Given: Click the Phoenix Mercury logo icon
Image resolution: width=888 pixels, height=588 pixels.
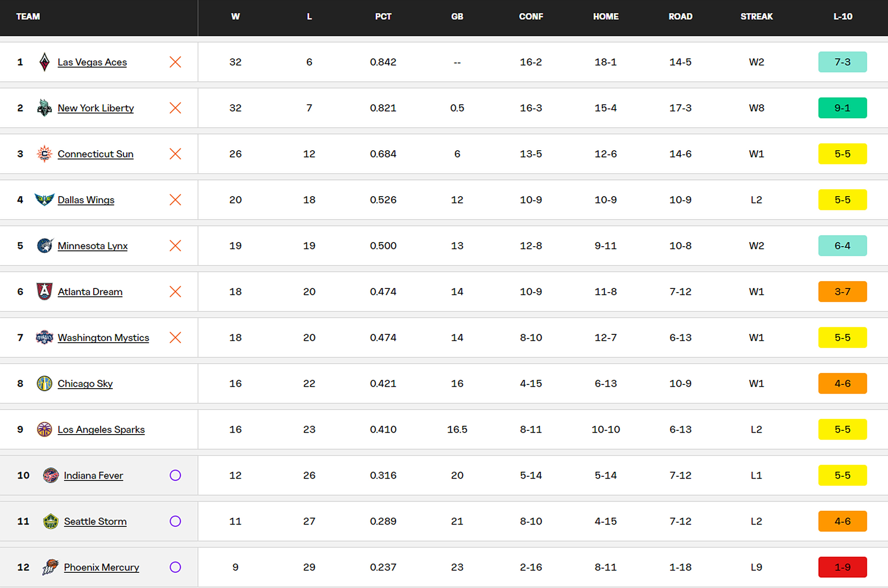Looking at the screenshot, I should [51, 567].
